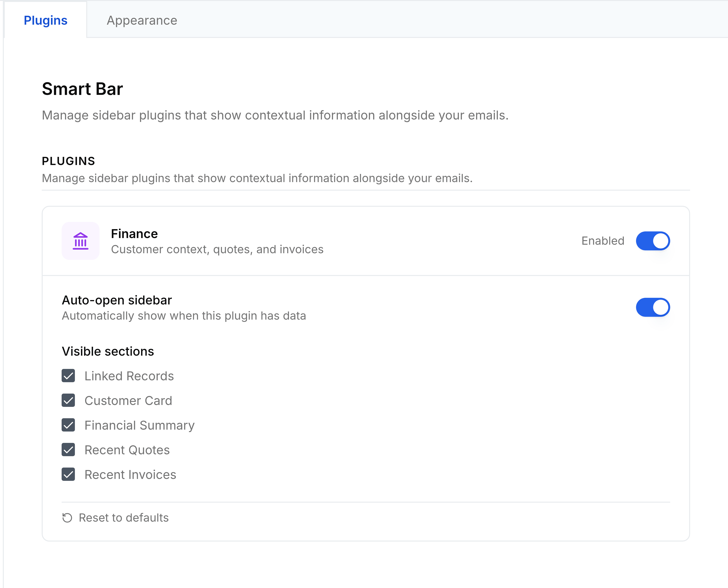Click the PLUGINS section heading
The image size is (728, 588).
[68, 161]
